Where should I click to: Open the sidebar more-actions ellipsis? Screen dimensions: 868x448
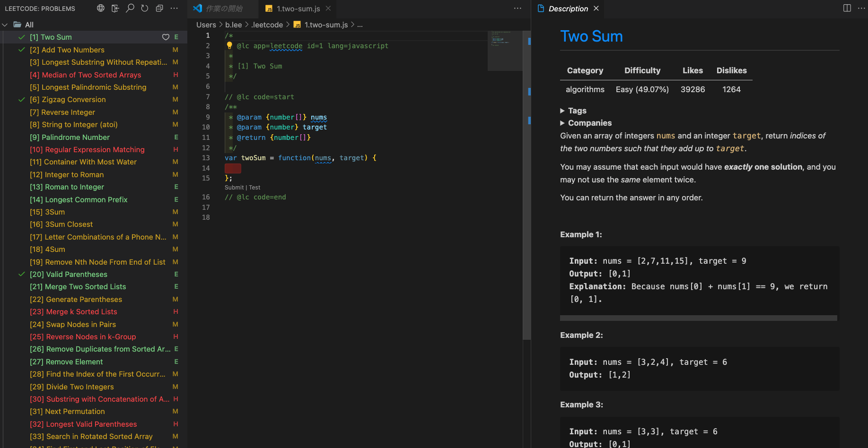point(174,8)
